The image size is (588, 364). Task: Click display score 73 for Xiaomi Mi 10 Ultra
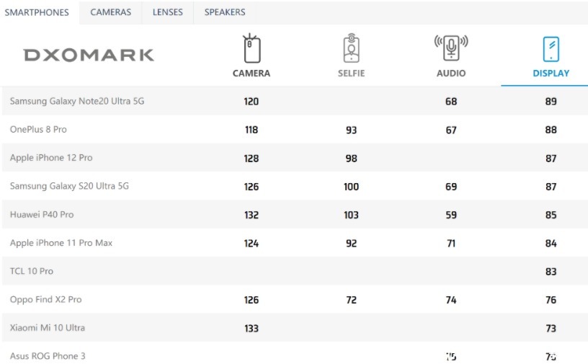551,329
